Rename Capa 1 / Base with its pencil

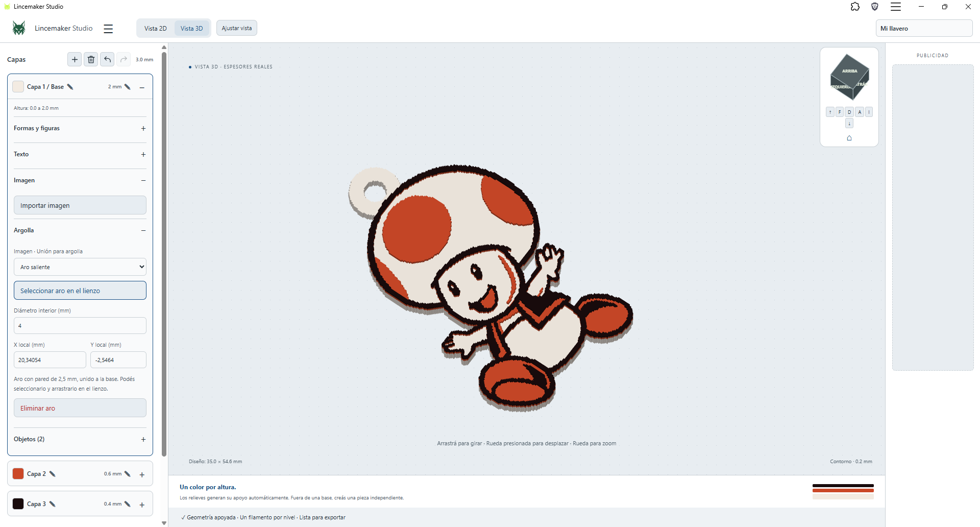coord(70,87)
